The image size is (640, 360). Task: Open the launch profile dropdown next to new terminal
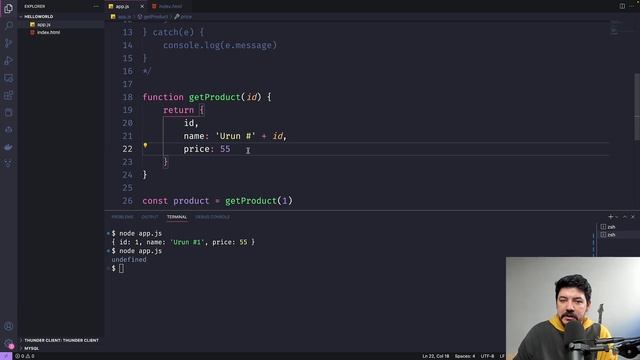pos(616,217)
